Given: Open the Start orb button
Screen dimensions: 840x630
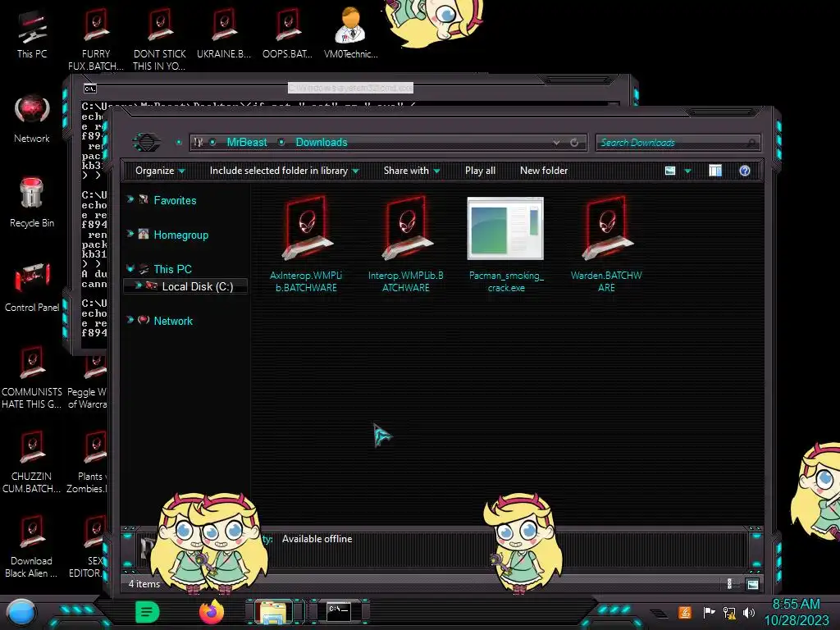Looking at the screenshot, I should coord(21,612).
